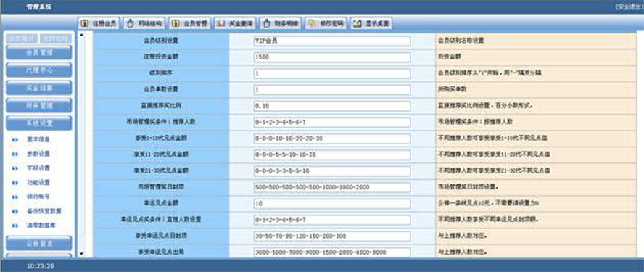Image resolution: width=644 pixels, height=272 pixels.
Task: Click the 级别排序 input field
Action: [332, 73]
